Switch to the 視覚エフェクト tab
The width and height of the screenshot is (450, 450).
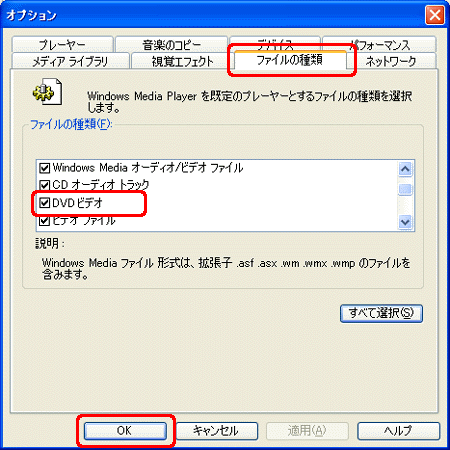pos(182,61)
